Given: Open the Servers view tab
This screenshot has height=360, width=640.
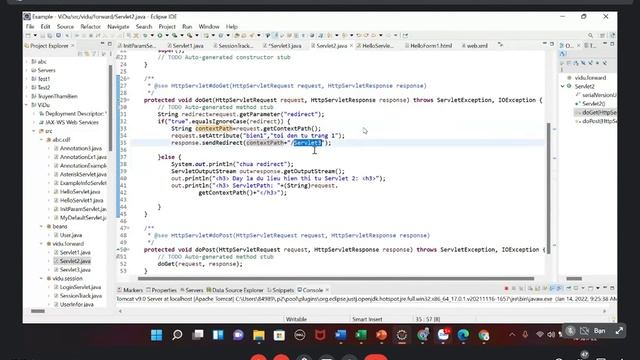Looking at the screenshot, I should [191, 290].
